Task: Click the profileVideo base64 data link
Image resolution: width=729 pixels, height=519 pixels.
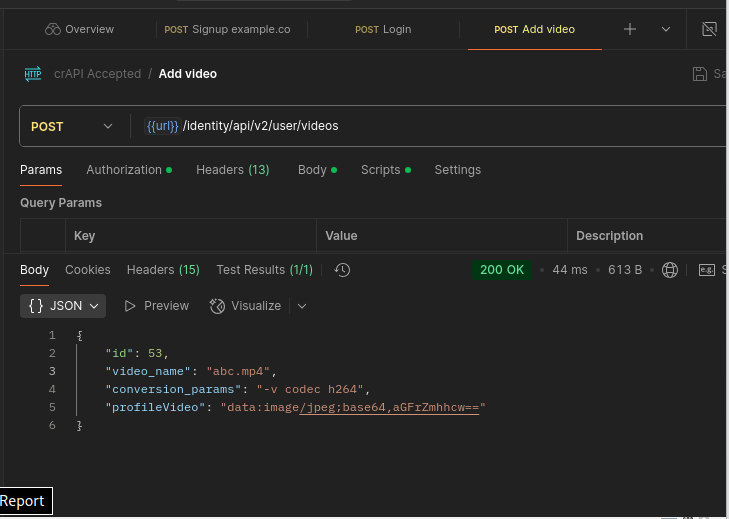Action: [389, 407]
